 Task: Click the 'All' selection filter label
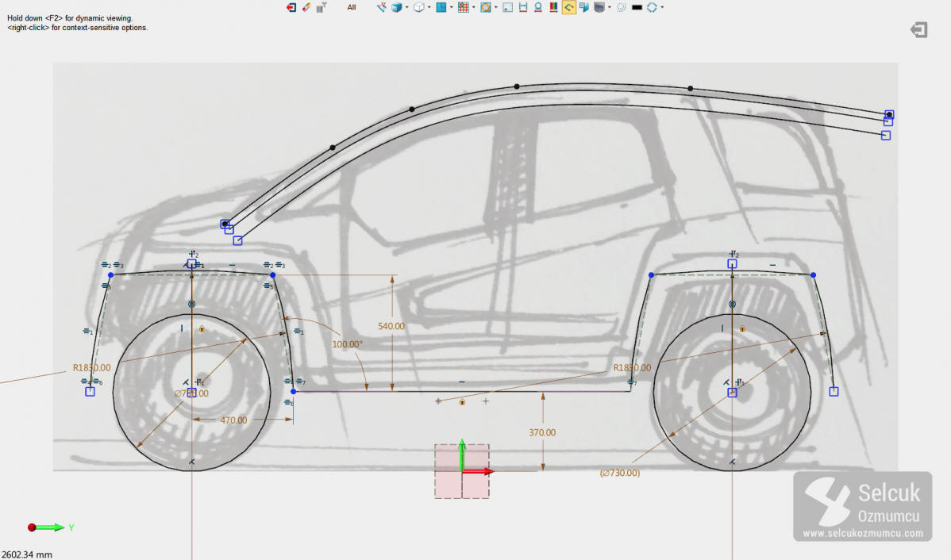coord(351,7)
